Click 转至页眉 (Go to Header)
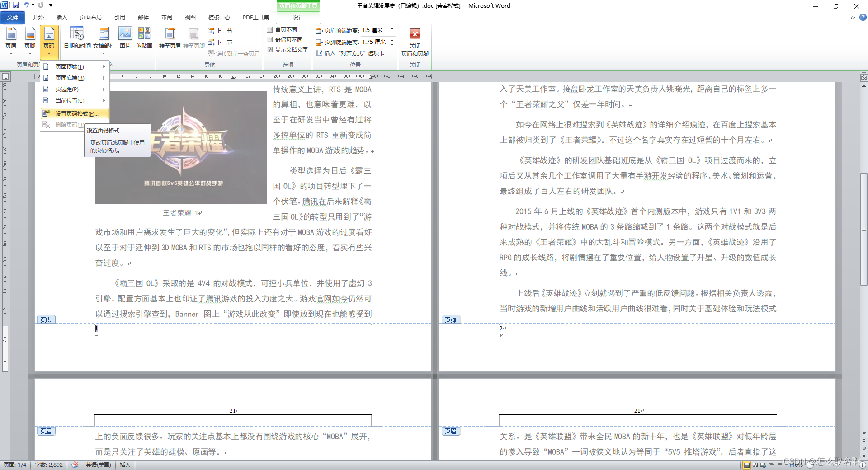 tap(170, 38)
